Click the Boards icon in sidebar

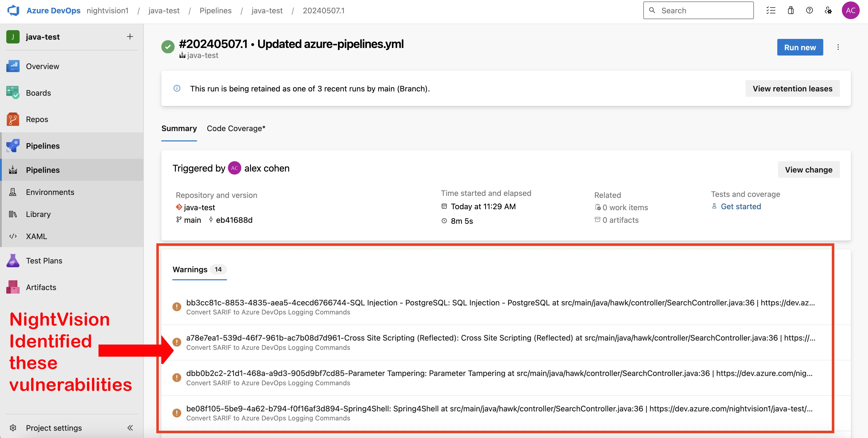pyautogui.click(x=13, y=93)
